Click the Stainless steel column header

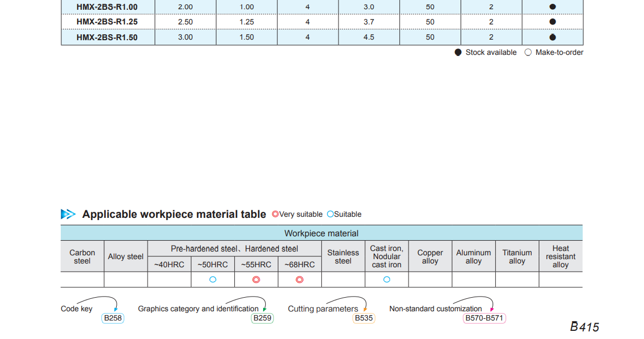(343, 256)
